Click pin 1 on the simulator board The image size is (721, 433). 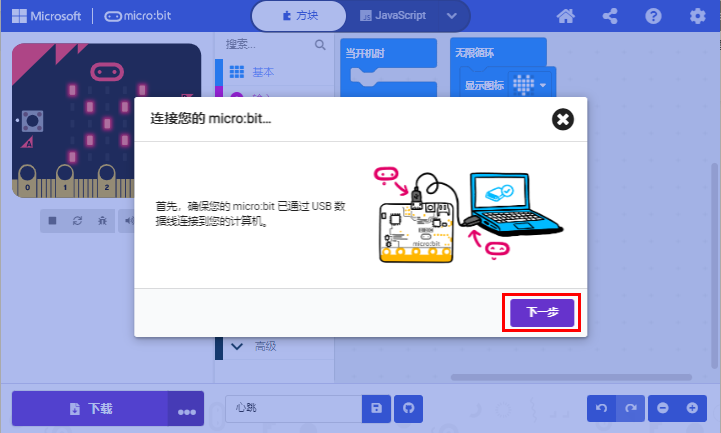pos(65,181)
